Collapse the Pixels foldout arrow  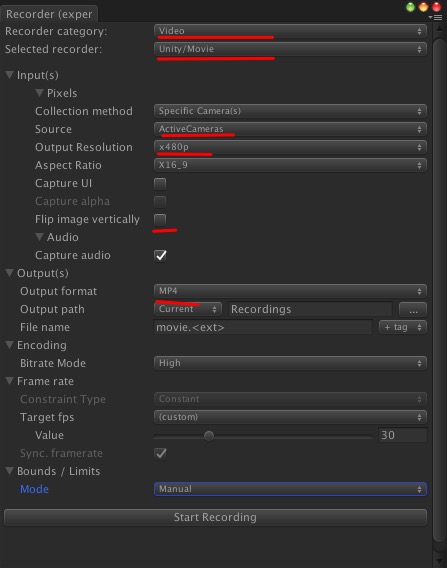pyautogui.click(x=39, y=93)
